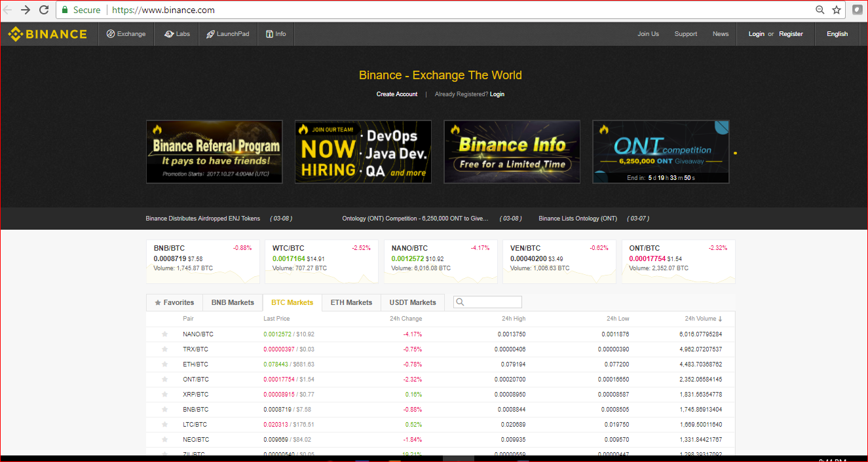Open the LaunchPad menu item

click(x=228, y=34)
